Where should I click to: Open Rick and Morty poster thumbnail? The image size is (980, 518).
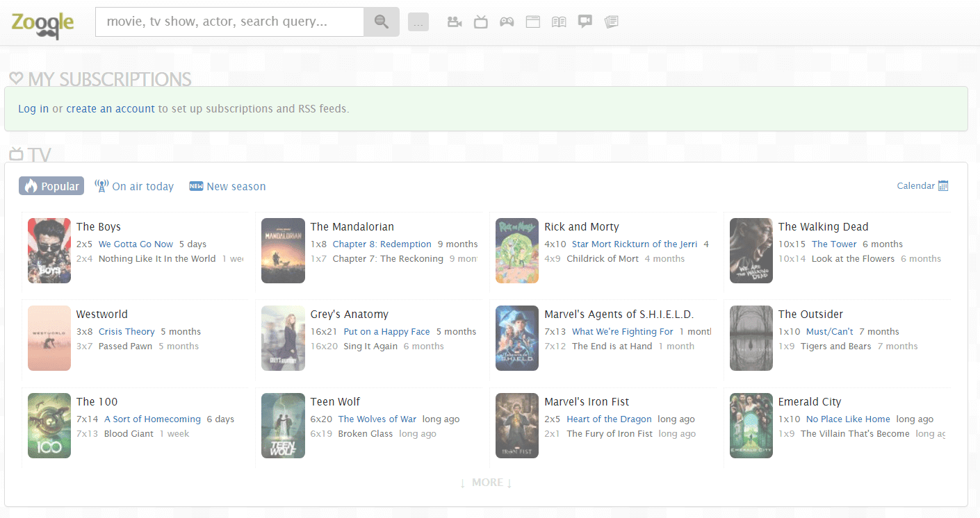(517, 251)
